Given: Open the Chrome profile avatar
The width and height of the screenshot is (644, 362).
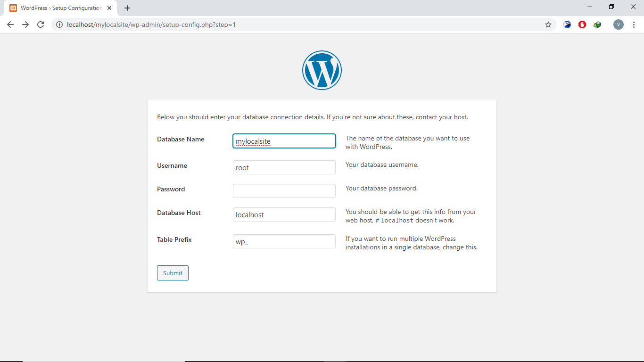Looking at the screenshot, I should point(619,25).
